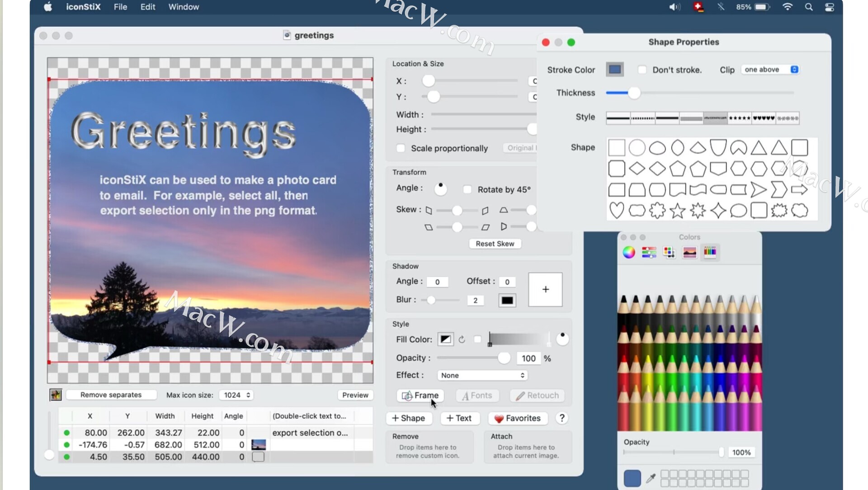Select the heart shape in Shape Properties
Image resolution: width=868 pixels, height=490 pixels.
tap(617, 210)
